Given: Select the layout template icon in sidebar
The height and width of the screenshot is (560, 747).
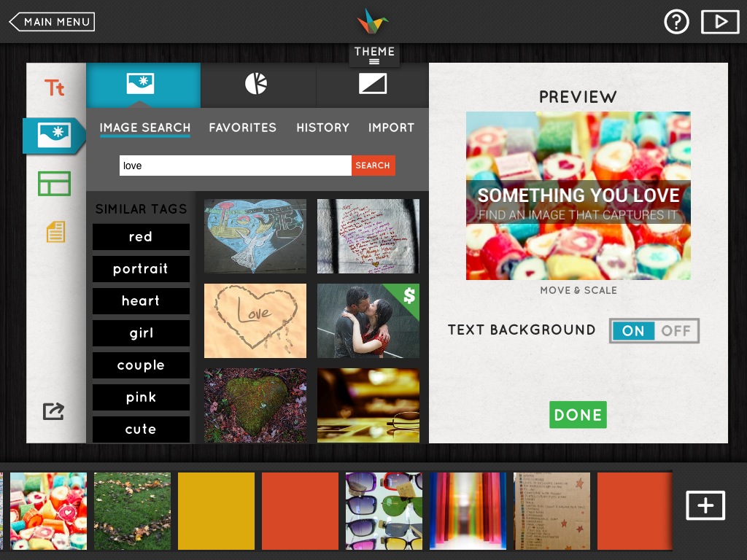Looking at the screenshot, I should [54, 183].
